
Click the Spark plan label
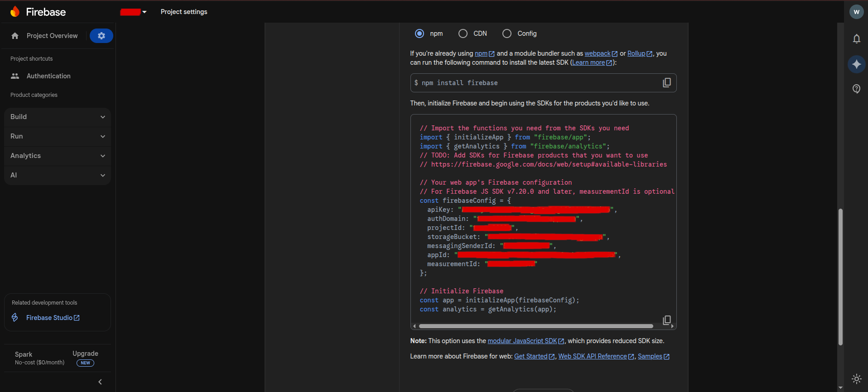pyautogui.click(x=24, y=354)
